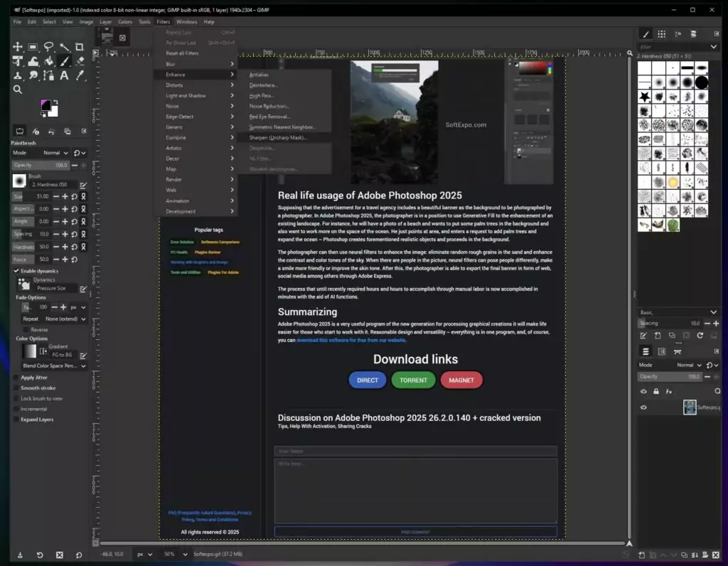Choose the Text tool
Viewport: 728px width, 566px height.
[x=64, y=75]
